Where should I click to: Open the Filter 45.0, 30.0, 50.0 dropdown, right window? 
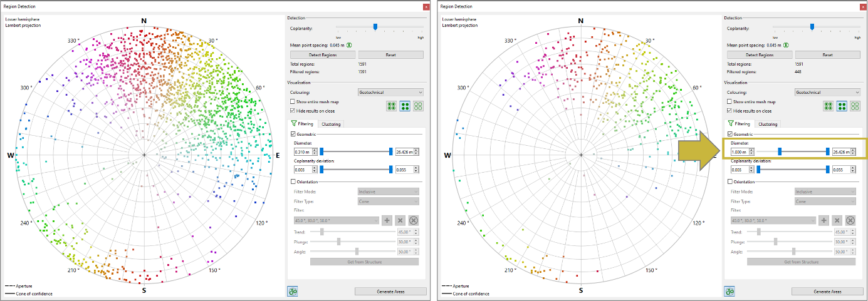773,220
